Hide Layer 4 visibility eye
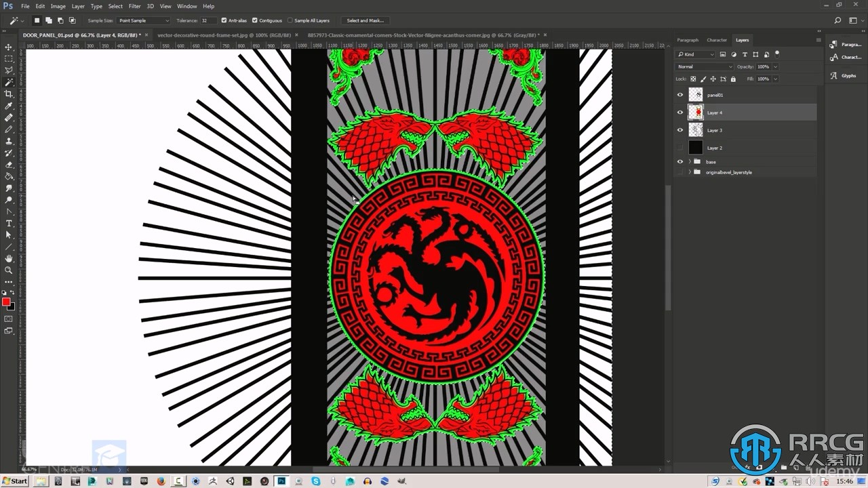Screen dimensions: 868x488 [x=680, y=113]
